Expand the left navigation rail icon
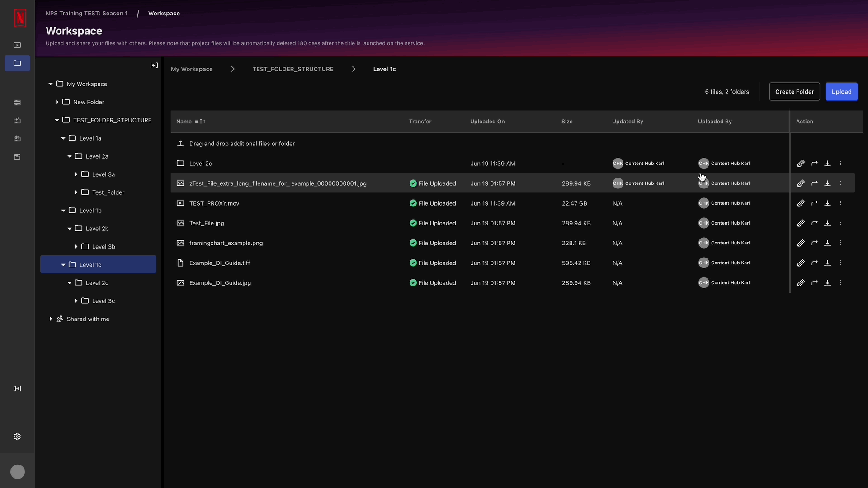868x488 pixels. [17, 389]
